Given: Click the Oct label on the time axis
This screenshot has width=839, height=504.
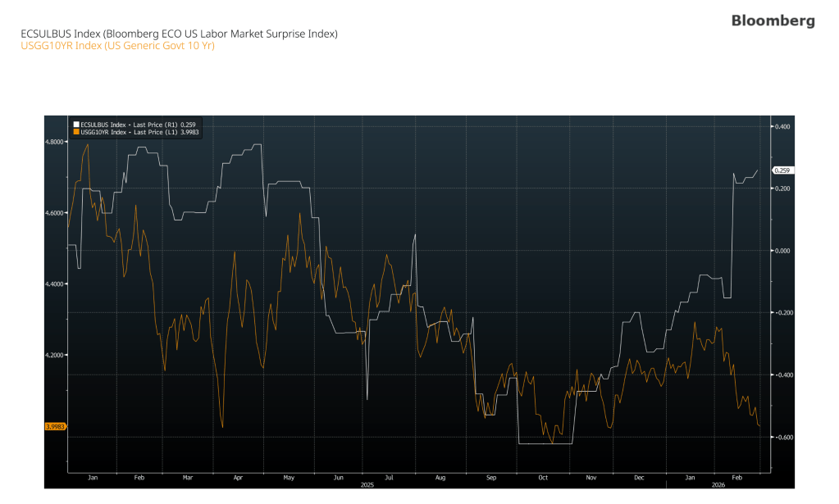Looking at the screenshot, I should 542,476.
